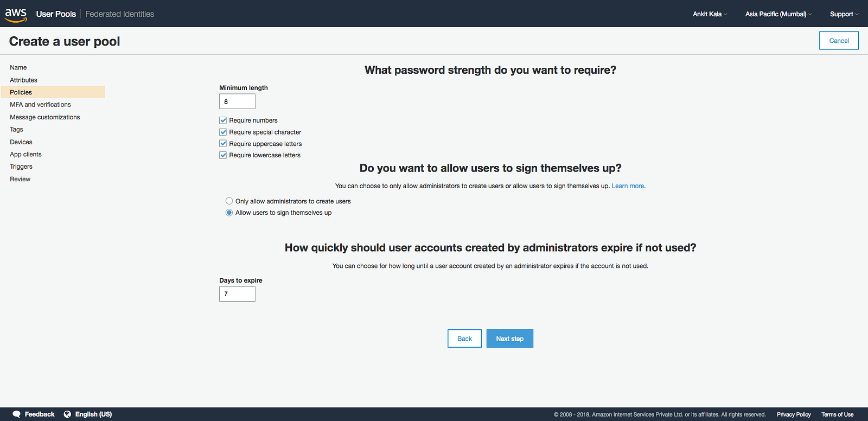Expand the Asia Pacific (Mumbai) region dropdown
The height and width of the screenshot is (421, 868).
coord(778,14)
